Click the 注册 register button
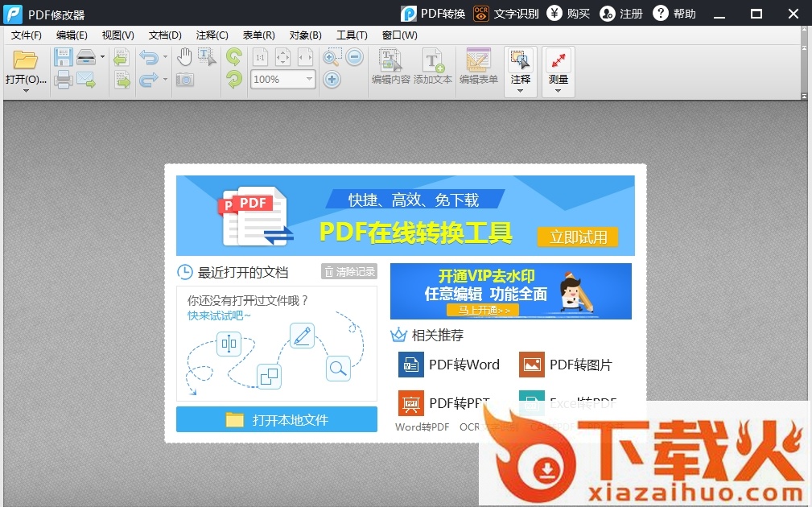The height and width of the screenshot is (507, 812). 621,14
